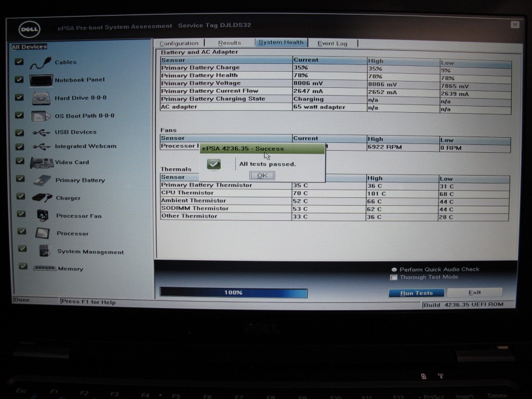Click the Processor Fan icon
Image resolution: width=532 pixels, height=399 pixels.
pos(43,216)
